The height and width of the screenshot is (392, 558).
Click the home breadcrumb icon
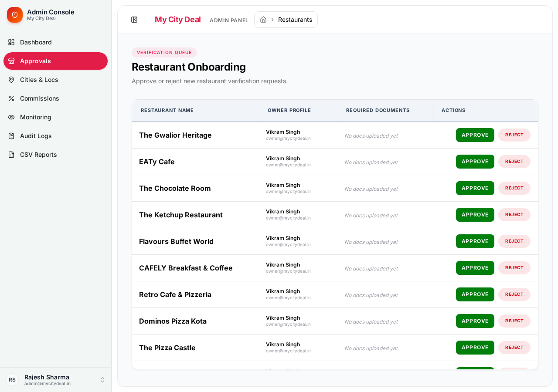(x=263, y=20)
